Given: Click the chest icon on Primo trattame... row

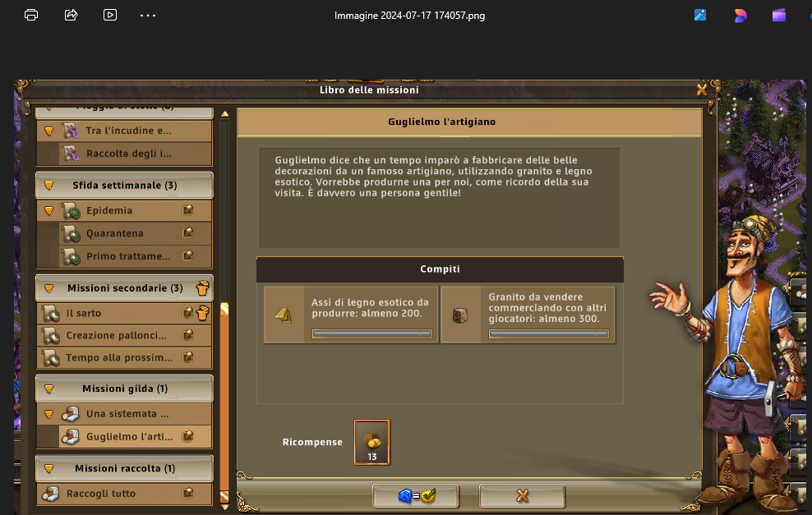Looking at the screenshot, I should click(x=187, y=255).
